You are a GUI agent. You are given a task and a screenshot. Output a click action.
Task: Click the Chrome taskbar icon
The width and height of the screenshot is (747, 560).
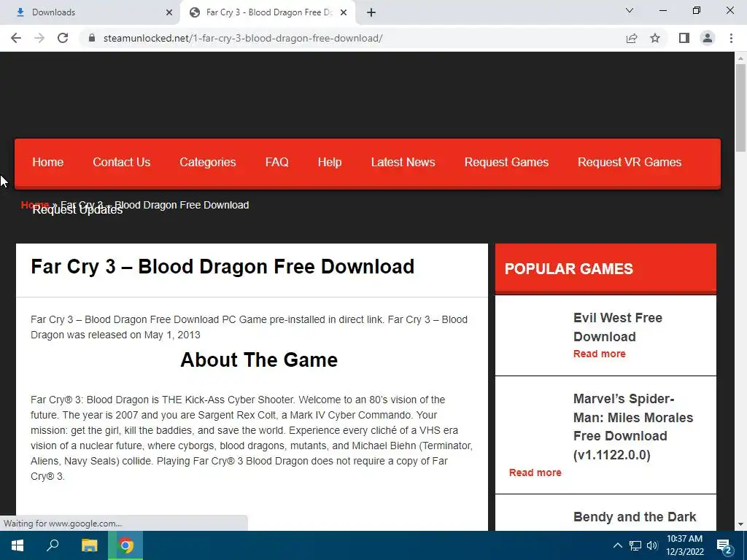pos(125,545)
